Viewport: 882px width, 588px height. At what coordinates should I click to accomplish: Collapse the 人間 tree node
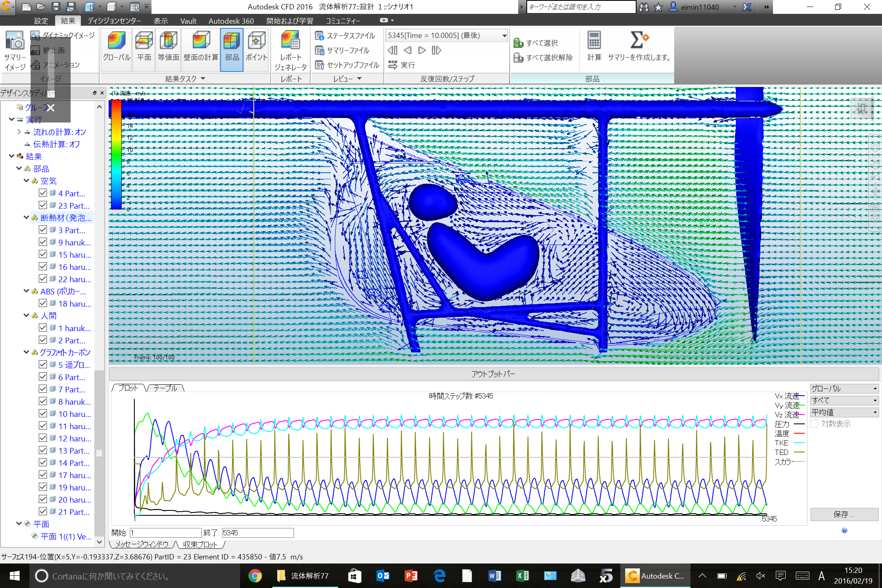(x=27, y=315)
